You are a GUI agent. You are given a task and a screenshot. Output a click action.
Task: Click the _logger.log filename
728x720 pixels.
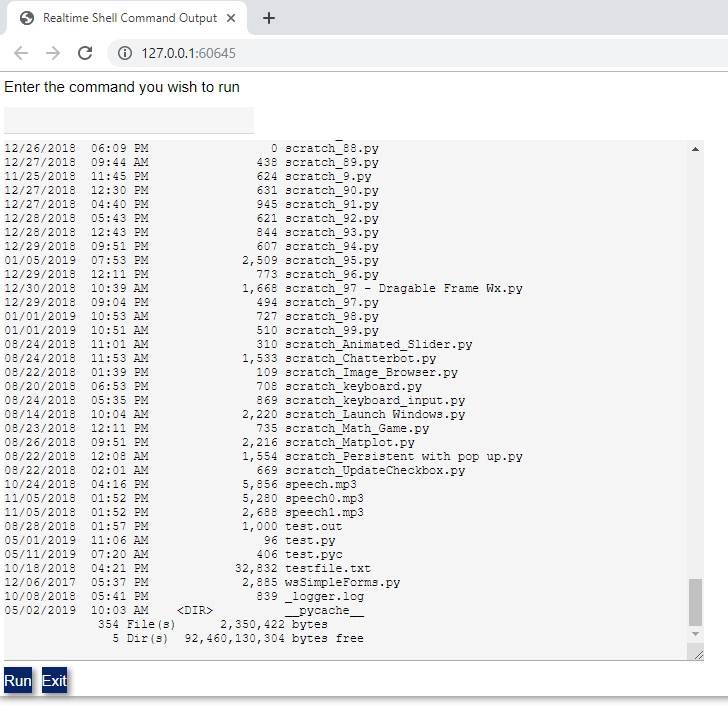tap(324, 596)
